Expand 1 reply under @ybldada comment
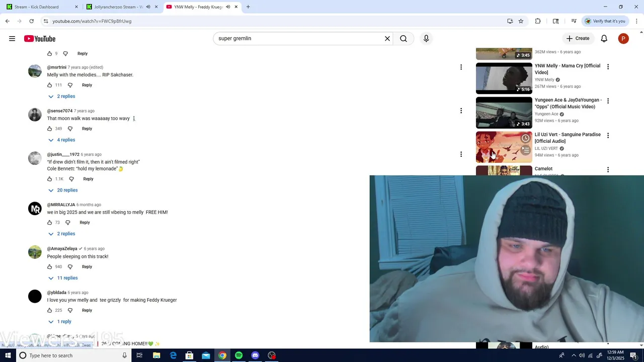This screenshot has width=644, height=362. tap(60, 322)
